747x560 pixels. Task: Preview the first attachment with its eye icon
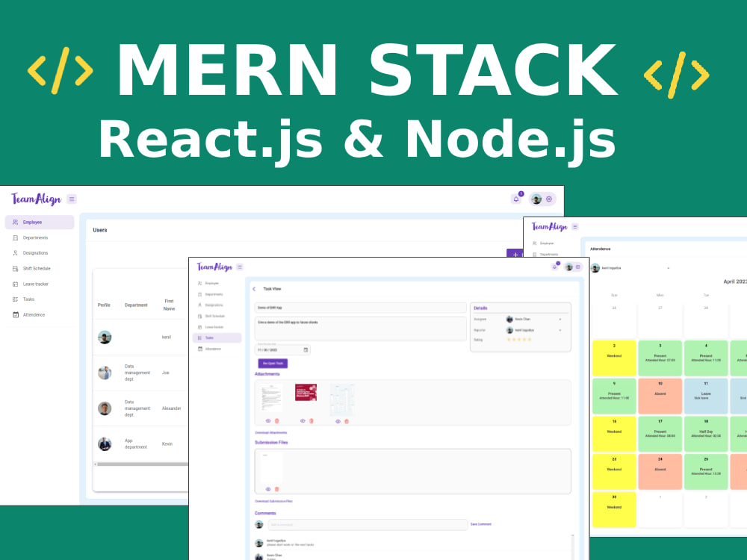coord(267,421)
